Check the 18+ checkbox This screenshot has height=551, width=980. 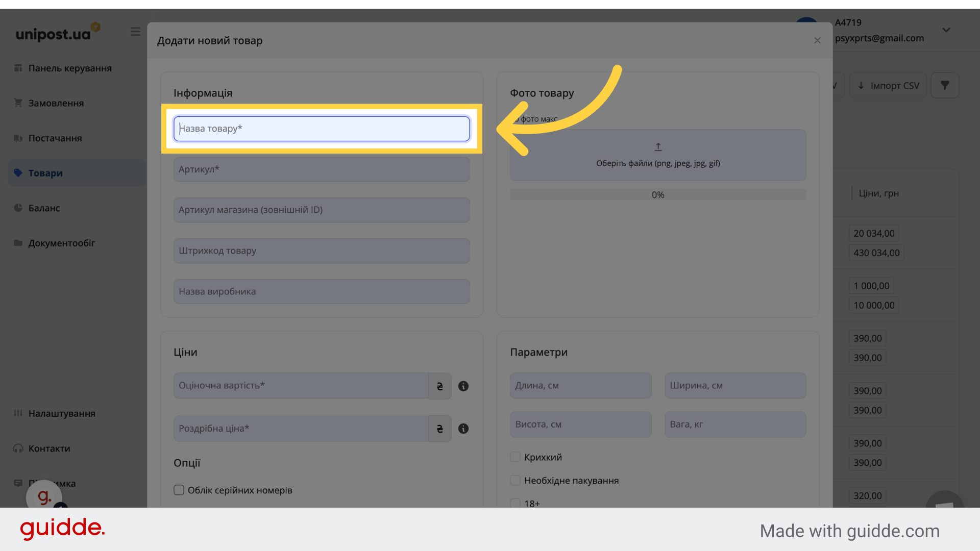[516, 504]
